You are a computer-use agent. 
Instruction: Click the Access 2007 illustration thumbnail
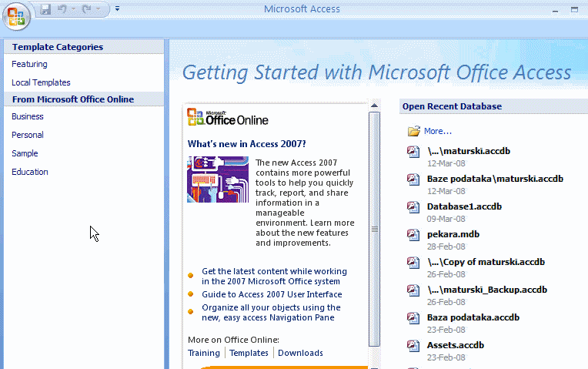click(x=218, y=179)
